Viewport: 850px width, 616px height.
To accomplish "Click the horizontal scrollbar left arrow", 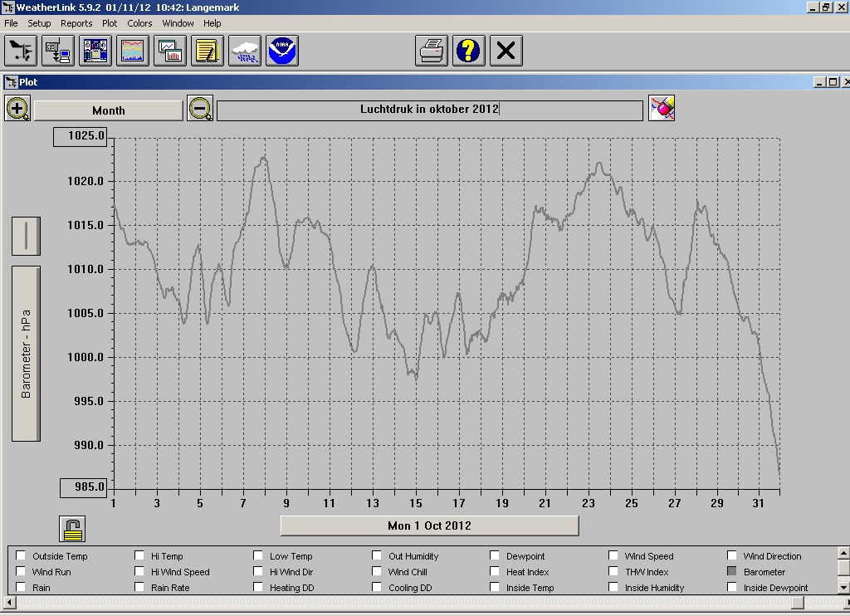I will coord(8,603).
